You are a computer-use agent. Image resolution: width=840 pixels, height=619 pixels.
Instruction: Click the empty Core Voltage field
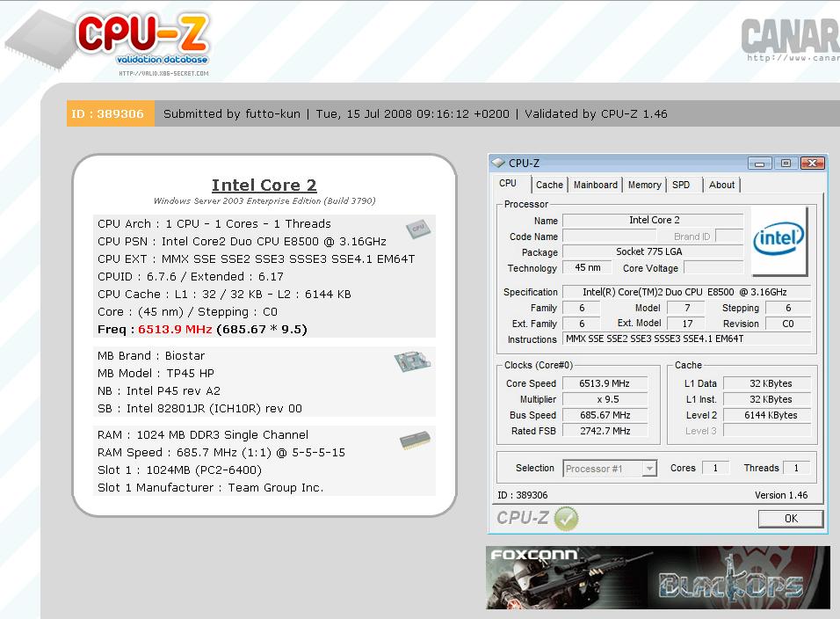click(x=713, y=267)
